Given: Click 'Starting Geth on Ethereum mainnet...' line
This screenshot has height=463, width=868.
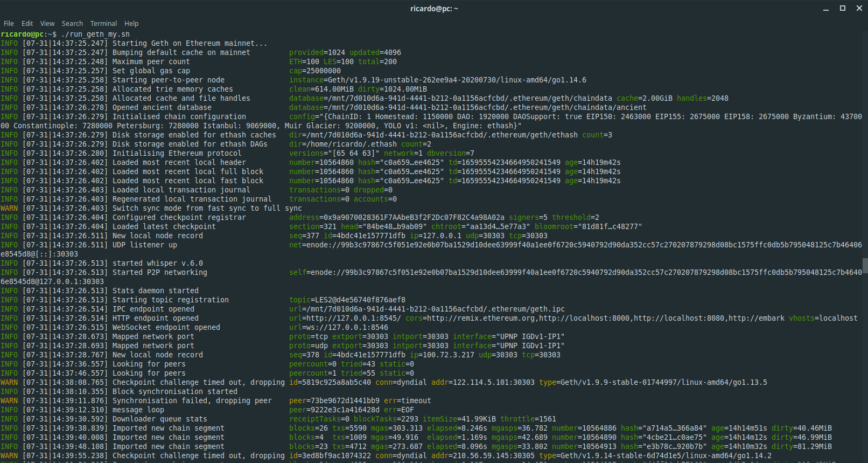Looking at the screenshot, I should click(x=190, y=43).
